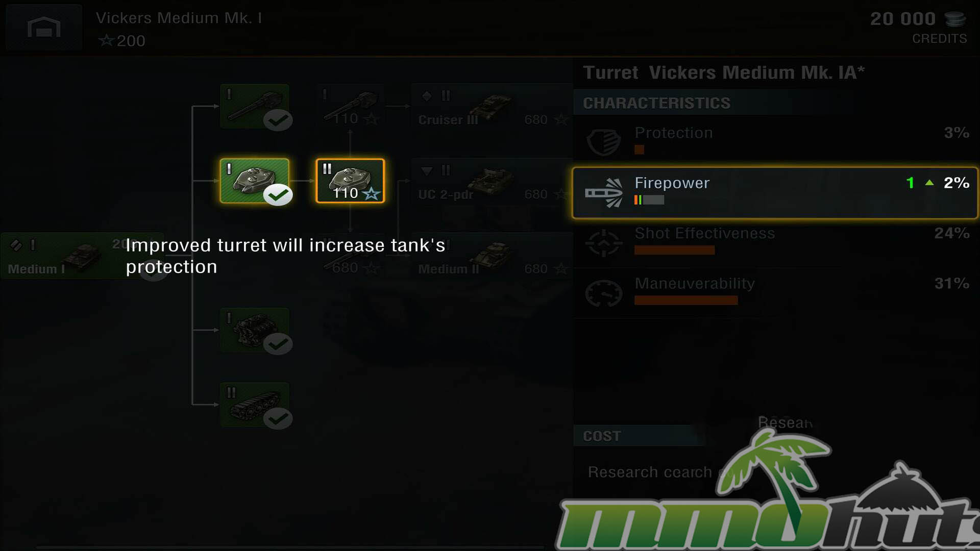Select the tier II turret costing 110

(x=350, y=181)
